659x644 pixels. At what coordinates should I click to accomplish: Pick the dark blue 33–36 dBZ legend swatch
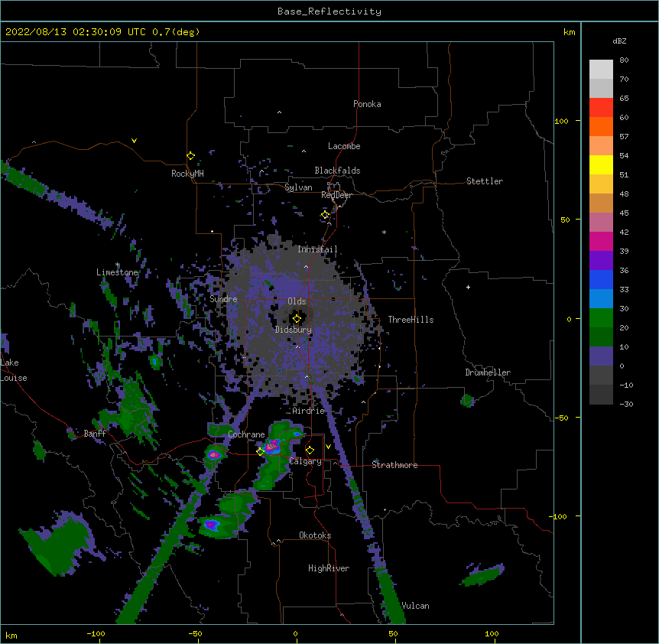click(601, 279)
